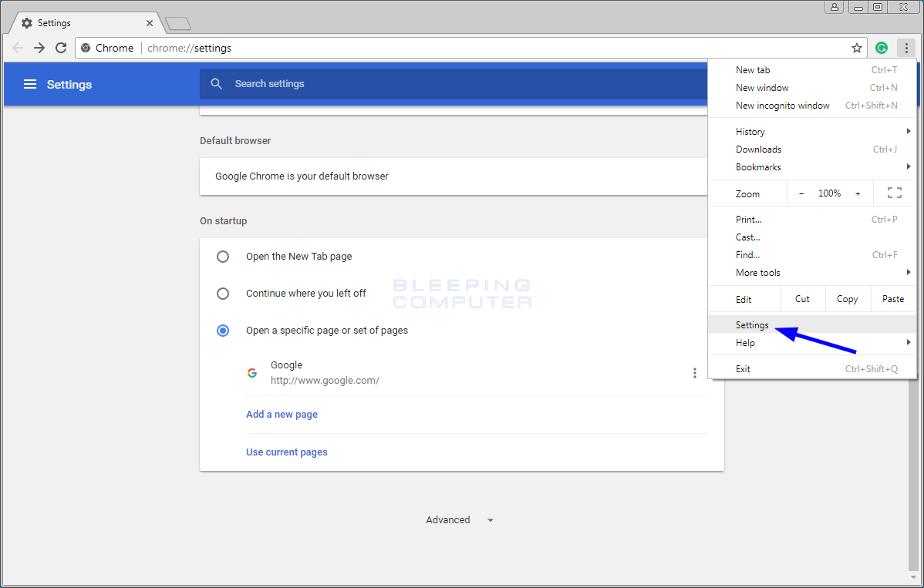Increase page zoom with the plus control
This screenshot has height=588, width=924.
click(858, 193)
